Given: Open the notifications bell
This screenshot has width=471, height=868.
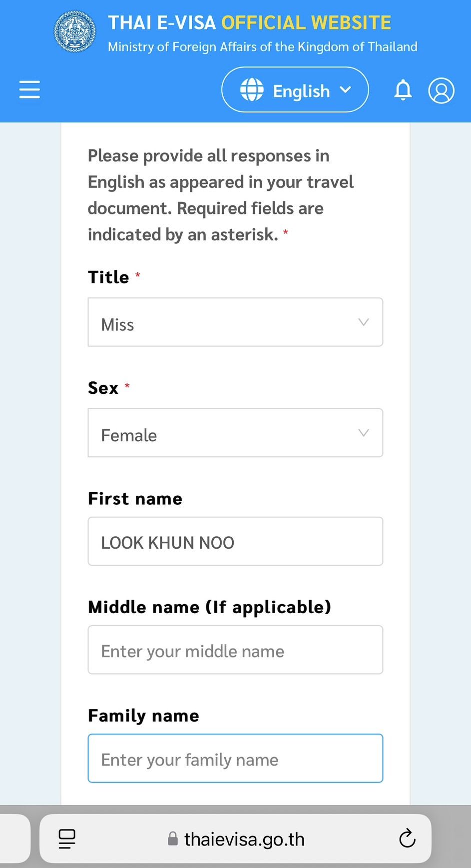Looking at the screenshot, I should pos(403,90).
